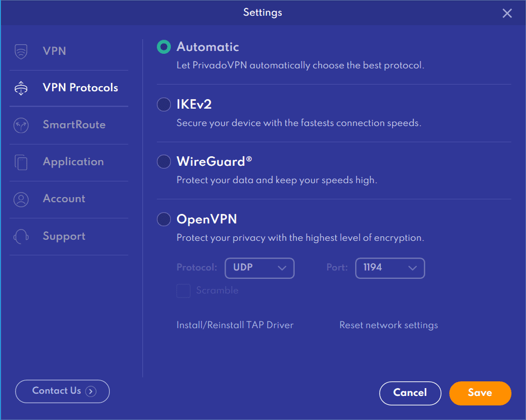The height and width of the screenshot is (420, 526).
Task: Select the OpenVPN radio option
Action: pos(164,219)
